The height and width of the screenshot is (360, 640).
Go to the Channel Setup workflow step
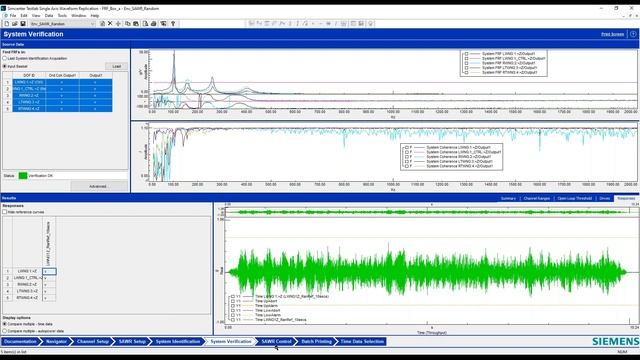coord(93,342)
